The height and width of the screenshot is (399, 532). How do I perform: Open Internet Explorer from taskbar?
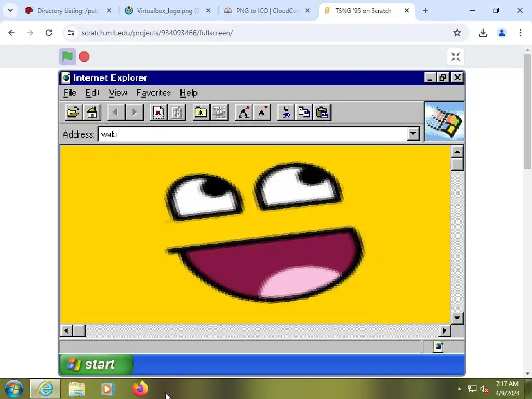(x=45, y=389)
